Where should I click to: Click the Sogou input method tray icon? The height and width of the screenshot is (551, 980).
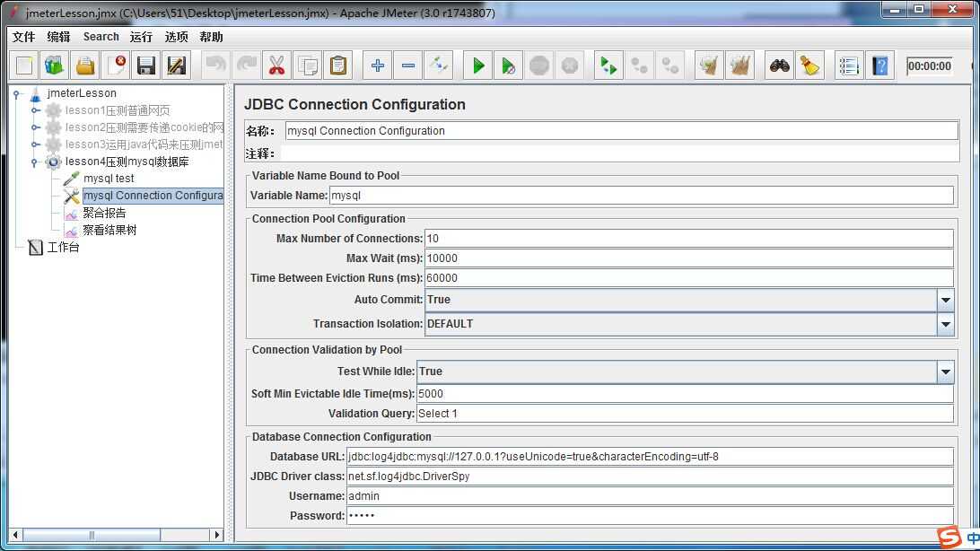tap(949, 538)
